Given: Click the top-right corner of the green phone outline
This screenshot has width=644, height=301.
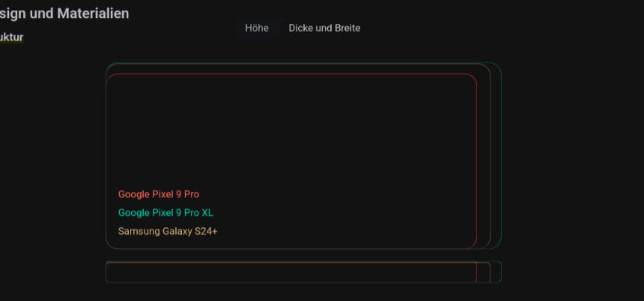Looking at the screenshot, I should point(497,66).
